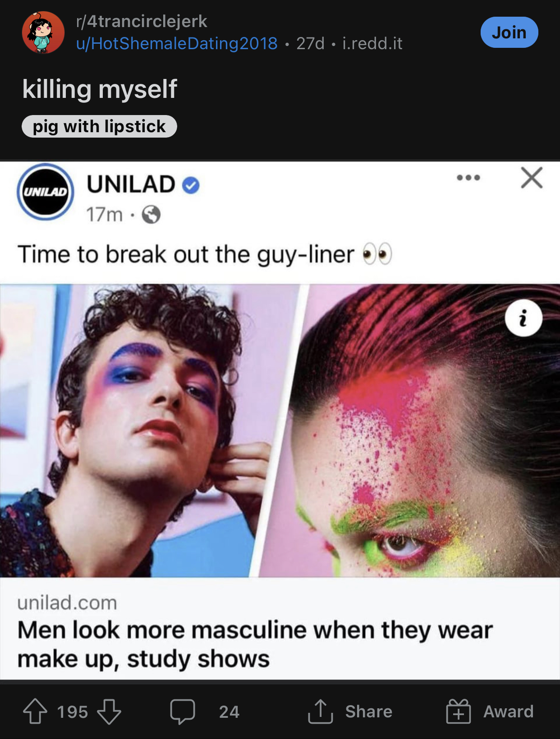Tap the info circle on image
The width and height of the screenshot is (560, 739).
523,319
